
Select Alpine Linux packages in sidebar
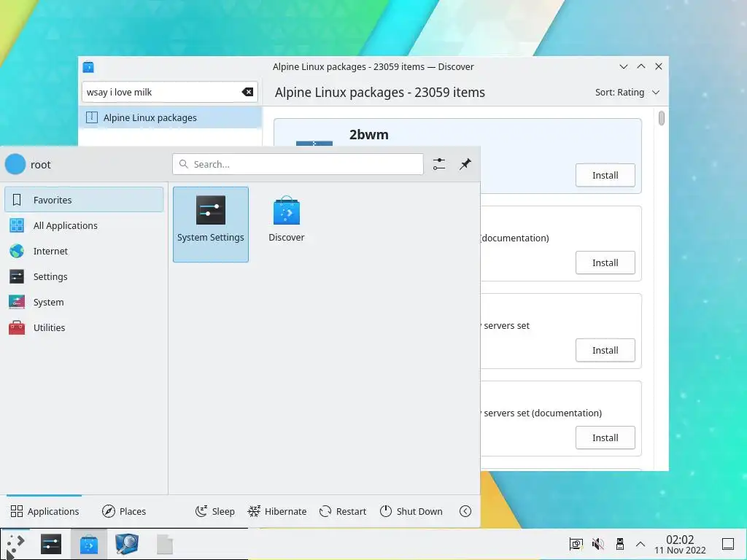click(x=170, y=117)
